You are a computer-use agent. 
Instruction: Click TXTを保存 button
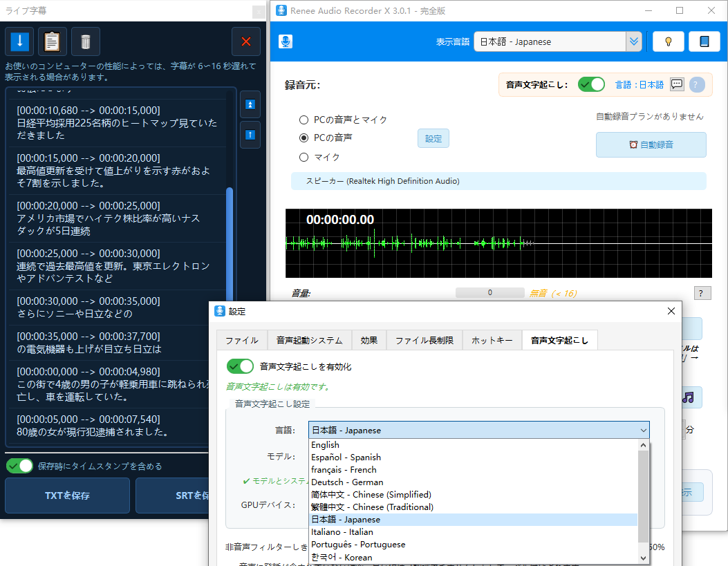(67, 496)
